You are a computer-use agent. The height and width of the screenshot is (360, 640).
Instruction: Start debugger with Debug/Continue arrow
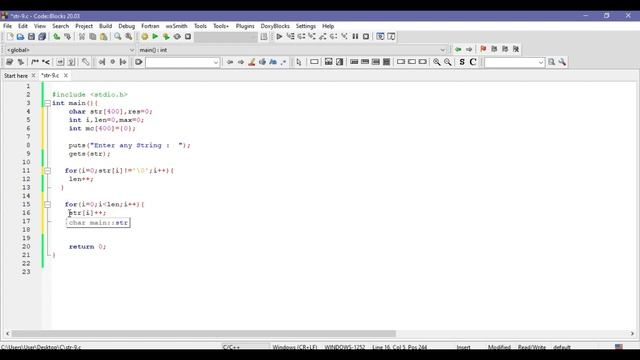point(279,37)
